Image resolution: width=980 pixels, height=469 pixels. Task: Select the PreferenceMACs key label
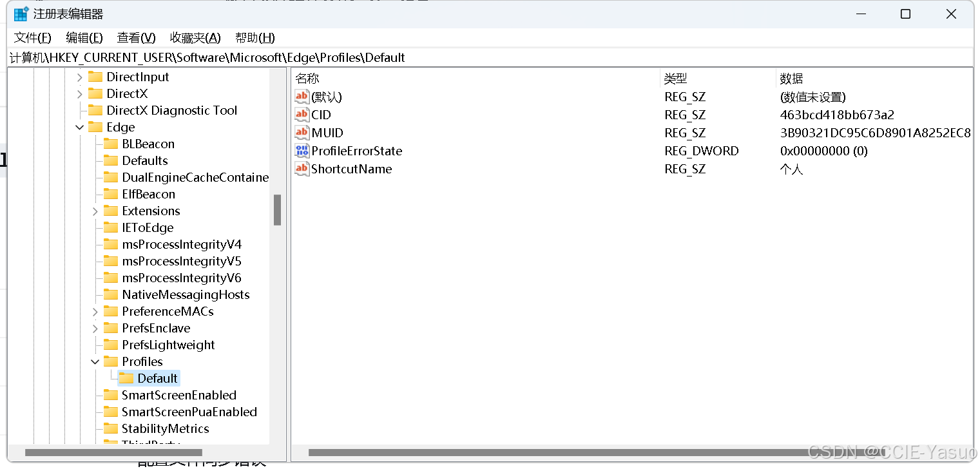tap(168, 311)
